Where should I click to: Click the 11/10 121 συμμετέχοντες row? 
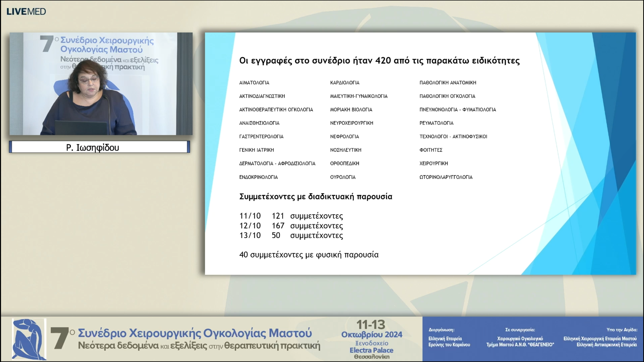[291, 216]
